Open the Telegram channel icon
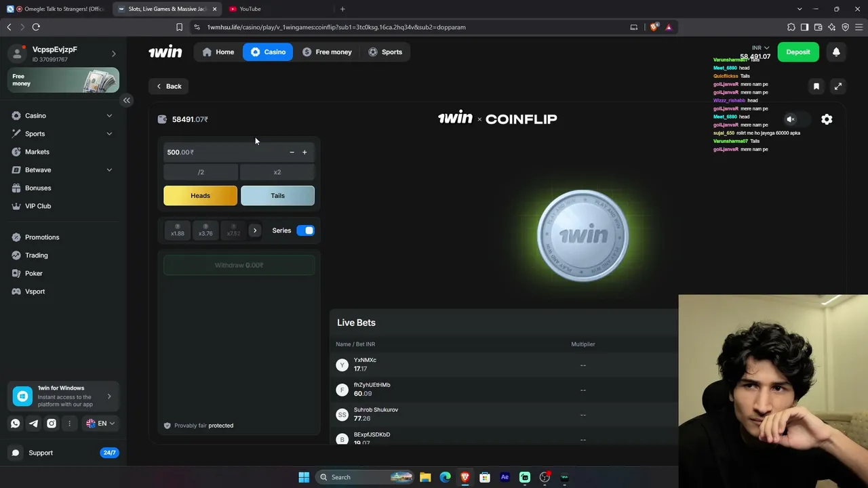Viewport: 868px width, 488px height. coord(33,424)
